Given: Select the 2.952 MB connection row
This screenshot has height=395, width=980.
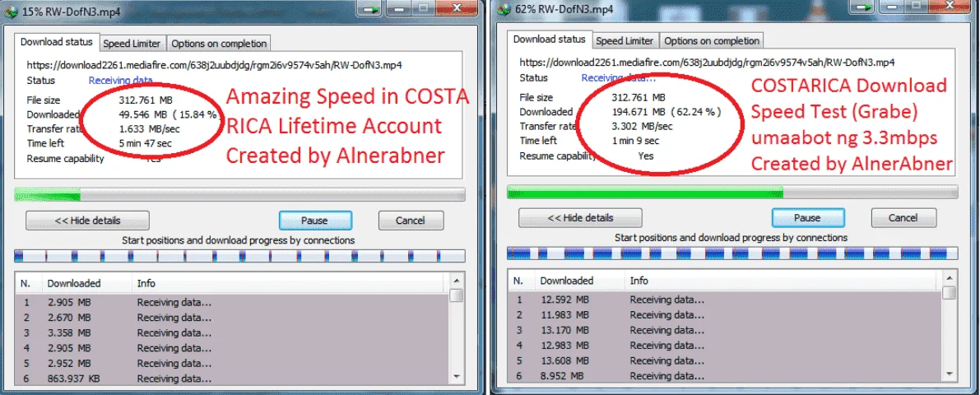Looking at the screenshot, I should (232, 363).
